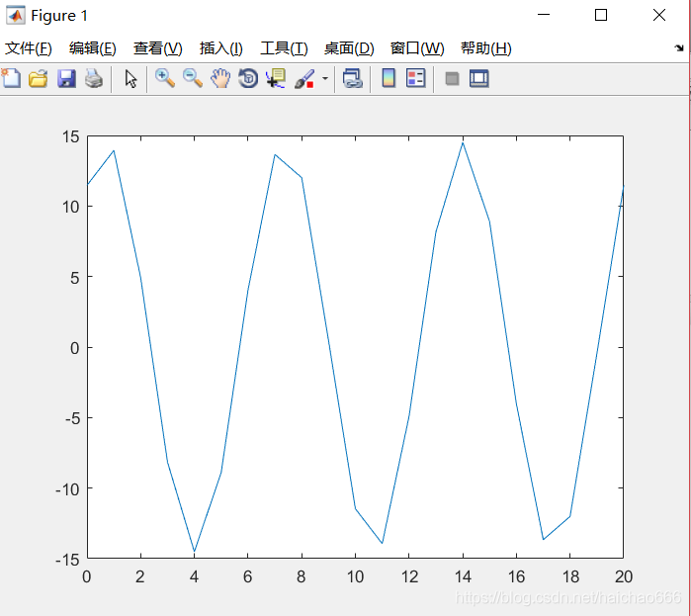Click the y-axis label 0
This screenshot has width=691, height=616.
(x=75, y=348)
